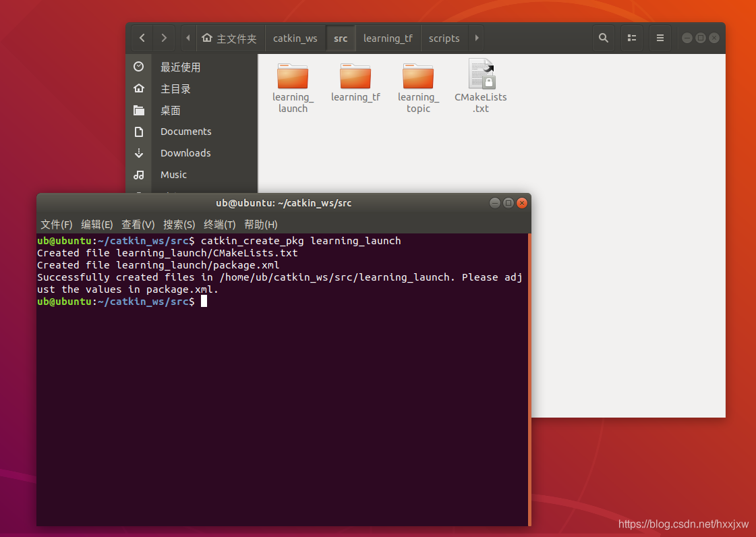Open file manager search
The height and width of the screenshot is (537, 756).
click(603, 38)
